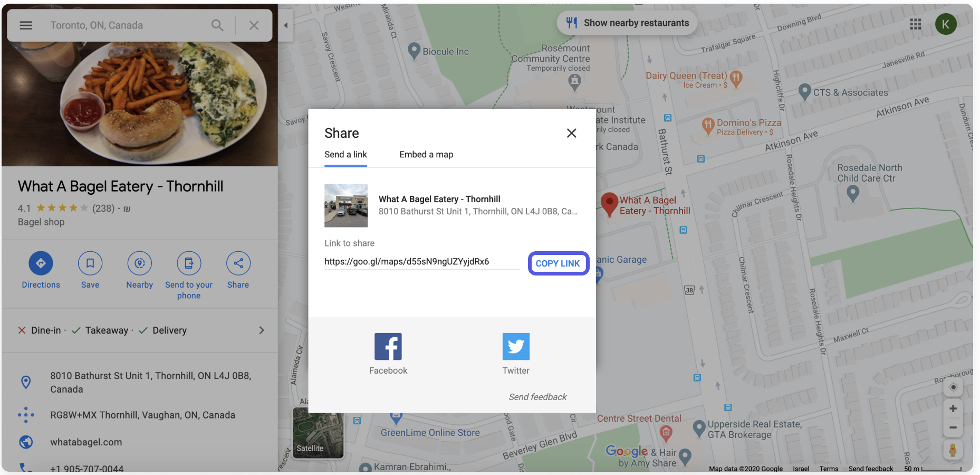
Task: Click GreenLime Online Store label
Action: point(430,433)
